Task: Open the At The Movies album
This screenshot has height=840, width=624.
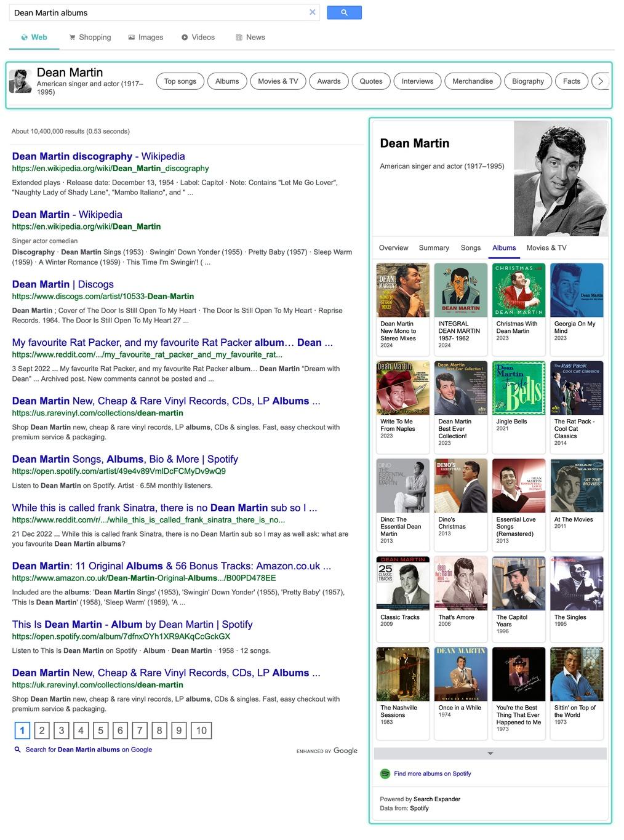Action: coord(577,505)
